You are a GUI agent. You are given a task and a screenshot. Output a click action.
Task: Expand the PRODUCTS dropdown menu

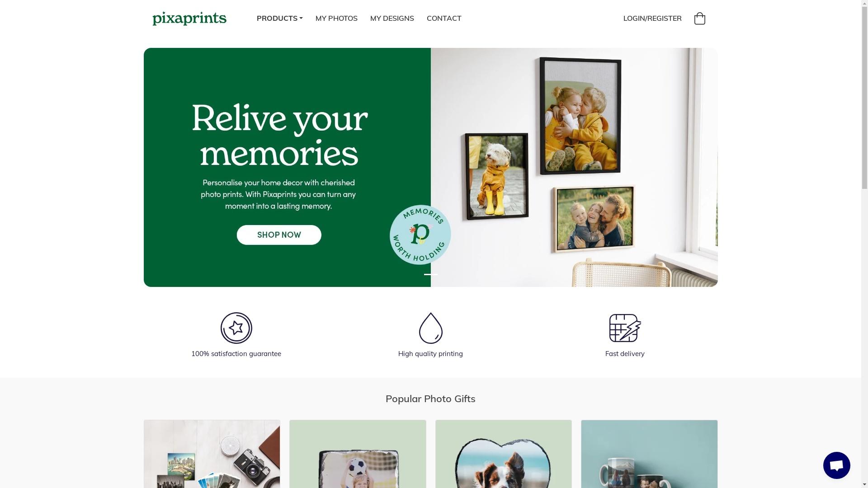click(x=279, y=18)
